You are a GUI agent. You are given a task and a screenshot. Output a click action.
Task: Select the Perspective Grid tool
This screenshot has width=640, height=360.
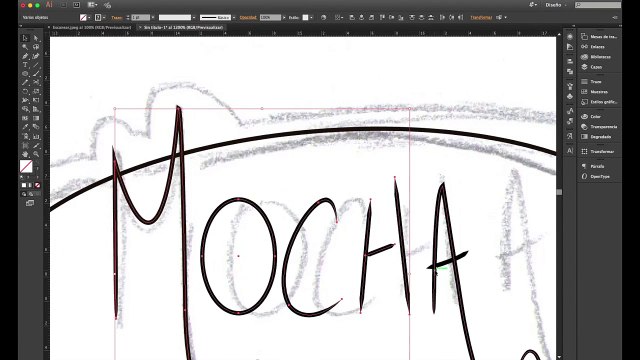click(36, 109)
